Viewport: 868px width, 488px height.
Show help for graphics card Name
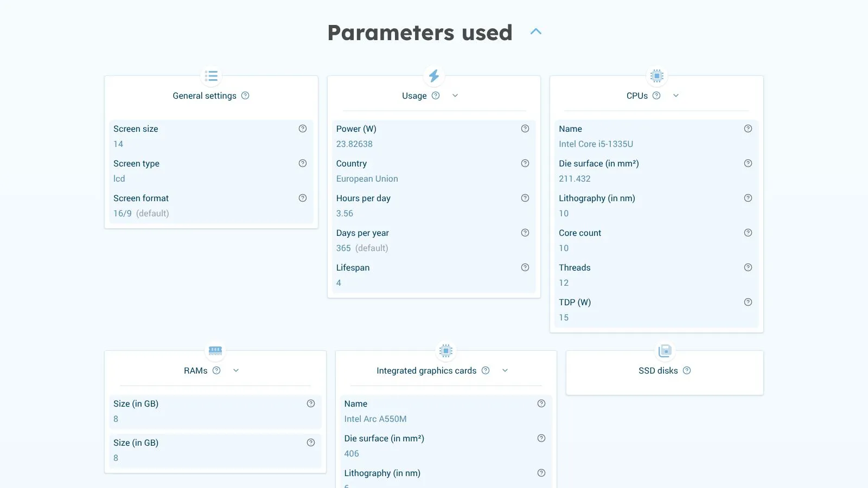(x=541, y=403)
